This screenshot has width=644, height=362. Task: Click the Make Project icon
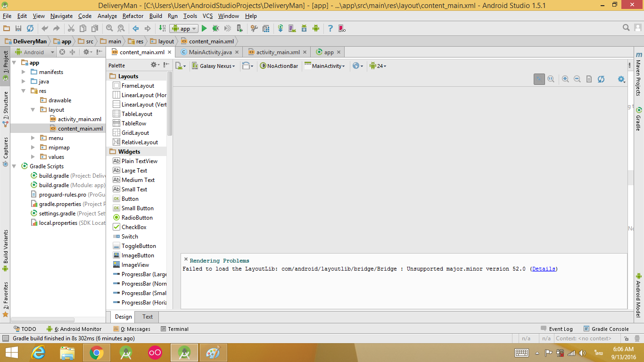tap(162, 28)
